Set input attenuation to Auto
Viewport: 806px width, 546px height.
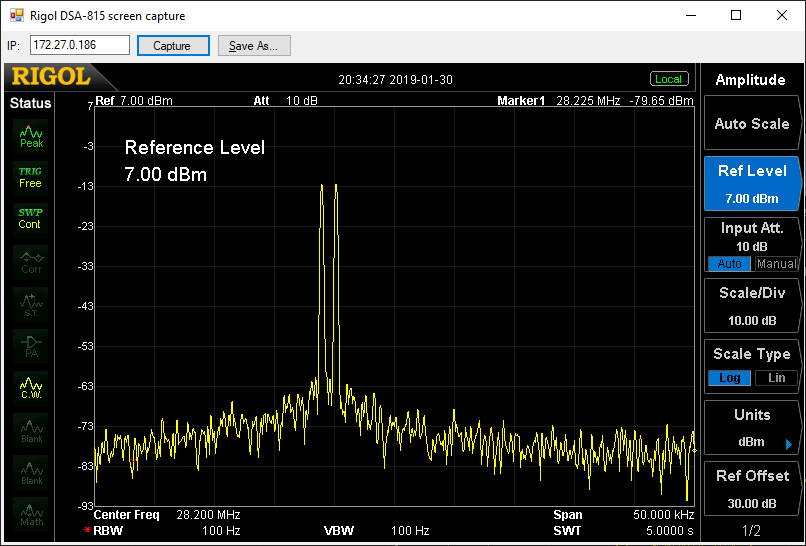tap(729, 264)
